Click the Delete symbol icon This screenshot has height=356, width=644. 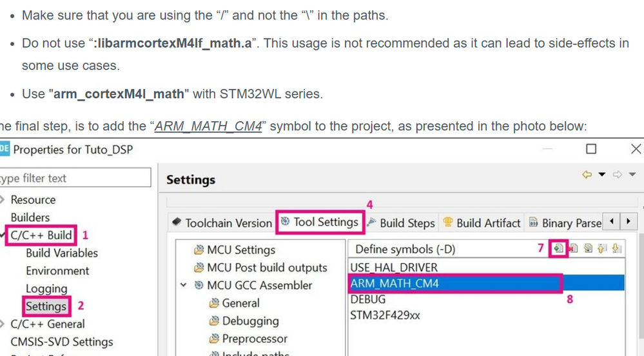tap(572, 249)
